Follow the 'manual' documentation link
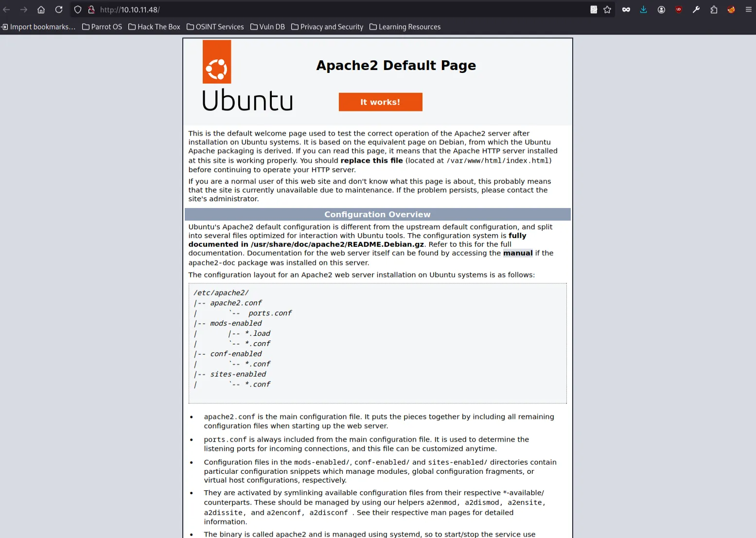The width and height of the screenshot is (756, 538). click(517, 253)
